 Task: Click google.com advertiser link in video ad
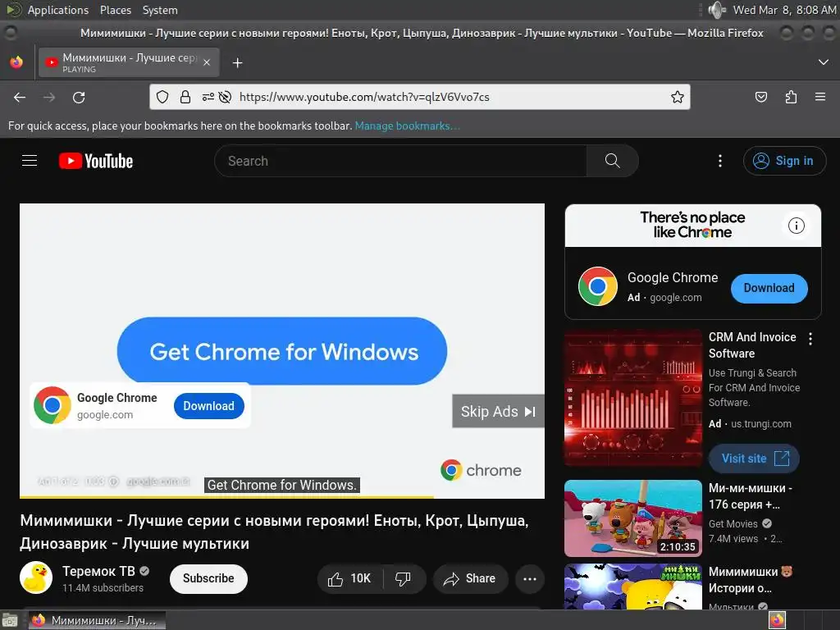pyautogui.click(x=157, y=482)
